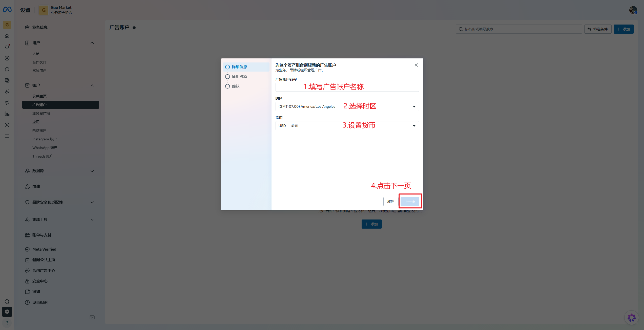Screen dimensions: 644x330
Task: Open the notifications bell icon
Action: click(7, 47)
